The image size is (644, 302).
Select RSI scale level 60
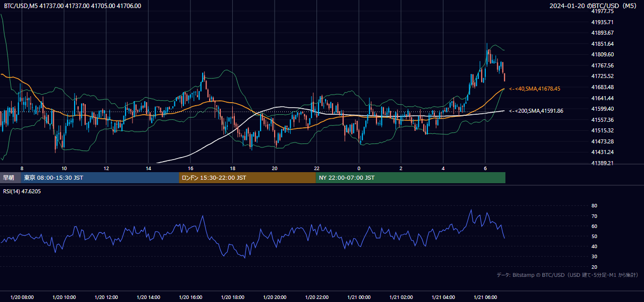coord(594,226)
